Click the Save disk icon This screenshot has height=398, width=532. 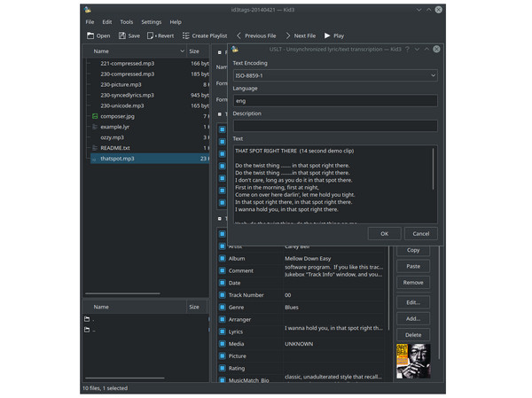pos(122,35)
